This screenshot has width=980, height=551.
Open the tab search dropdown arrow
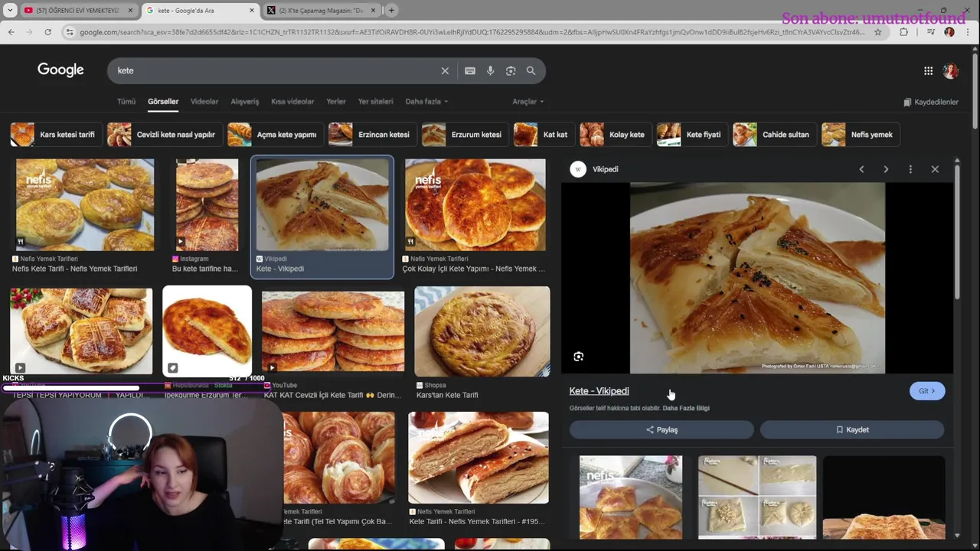[10, 11]
